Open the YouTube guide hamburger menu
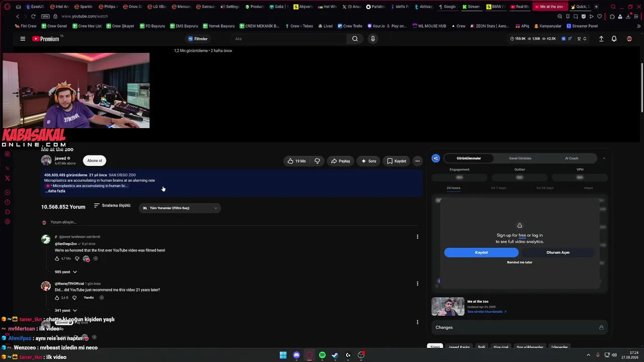This screenshot has height=362, width=644. 23,39
